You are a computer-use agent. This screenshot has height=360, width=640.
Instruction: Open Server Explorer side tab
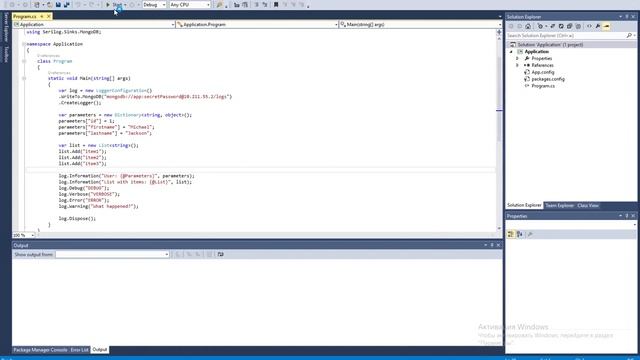tap(6, 27)
